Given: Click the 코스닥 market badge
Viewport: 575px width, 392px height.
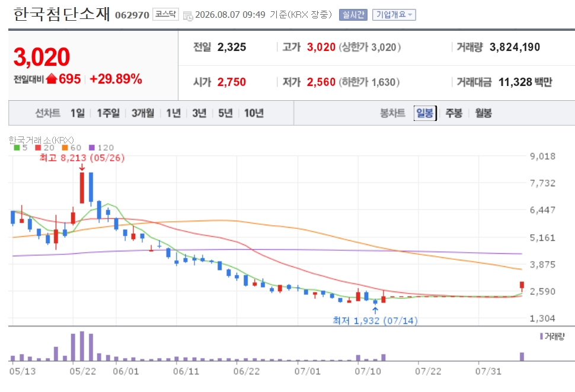Looking at the screenshot, I should [x=165, y=14].
